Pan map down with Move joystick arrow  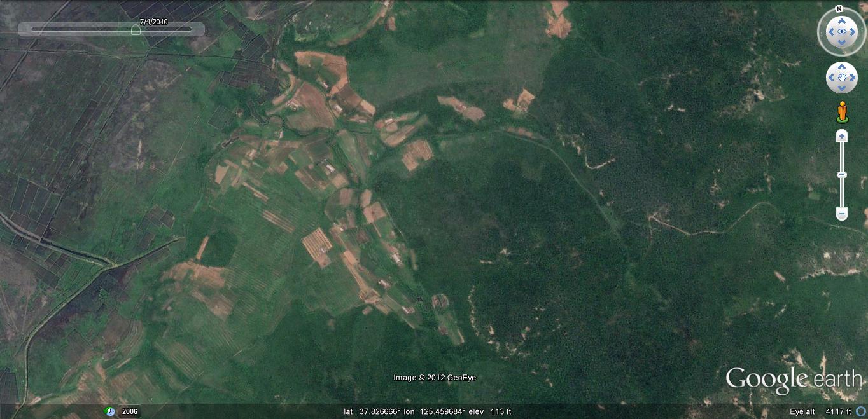pyautogui.click(x=842, y=90)
